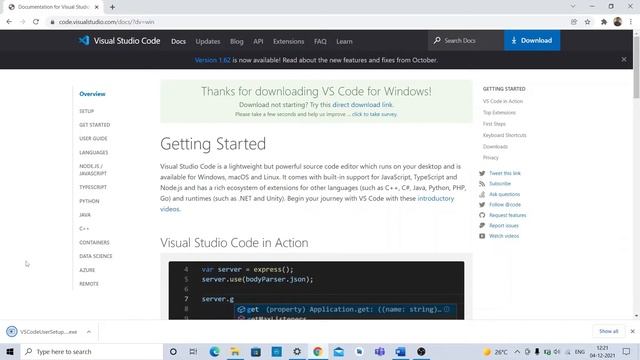The height and width of the screenshot is (360, 640).
Task: Click the icon beside Report issues
Action: point(482,225)
